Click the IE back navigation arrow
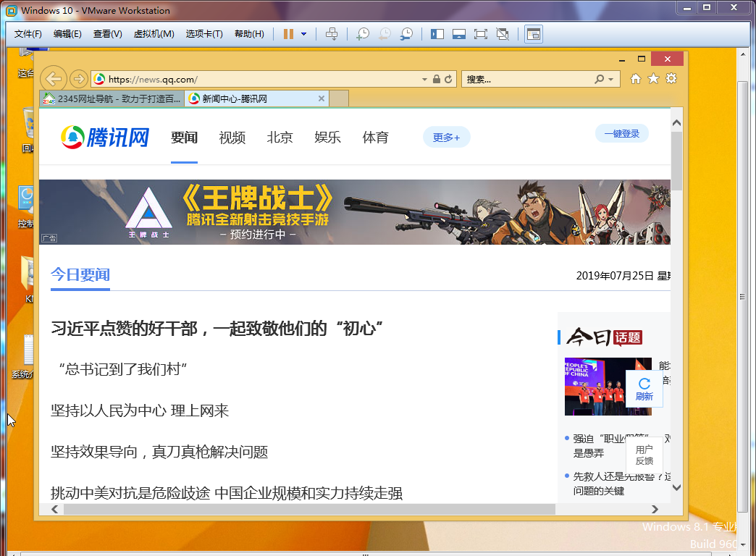The height and width of the screenshot is (556, 756). 52,79
